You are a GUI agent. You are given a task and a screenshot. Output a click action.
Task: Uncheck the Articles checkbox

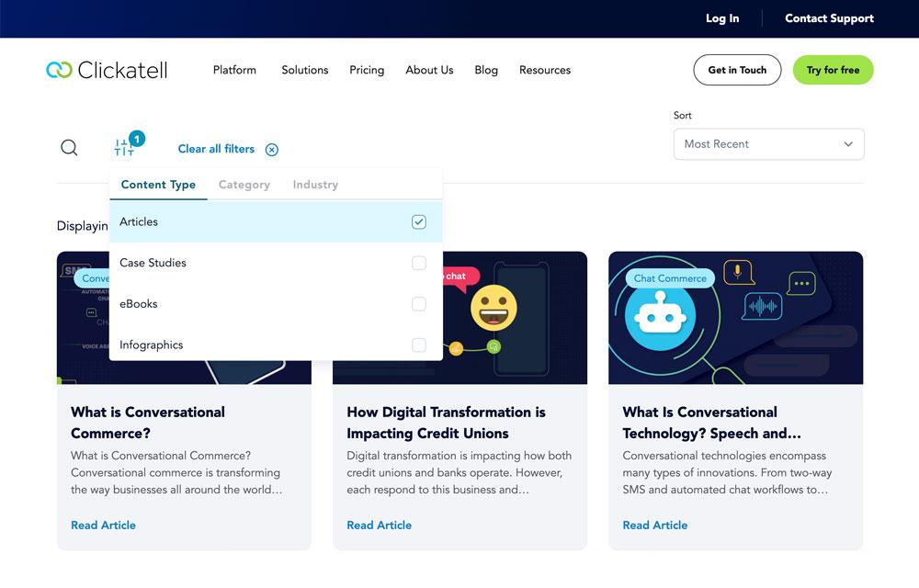tap(419, 221)
